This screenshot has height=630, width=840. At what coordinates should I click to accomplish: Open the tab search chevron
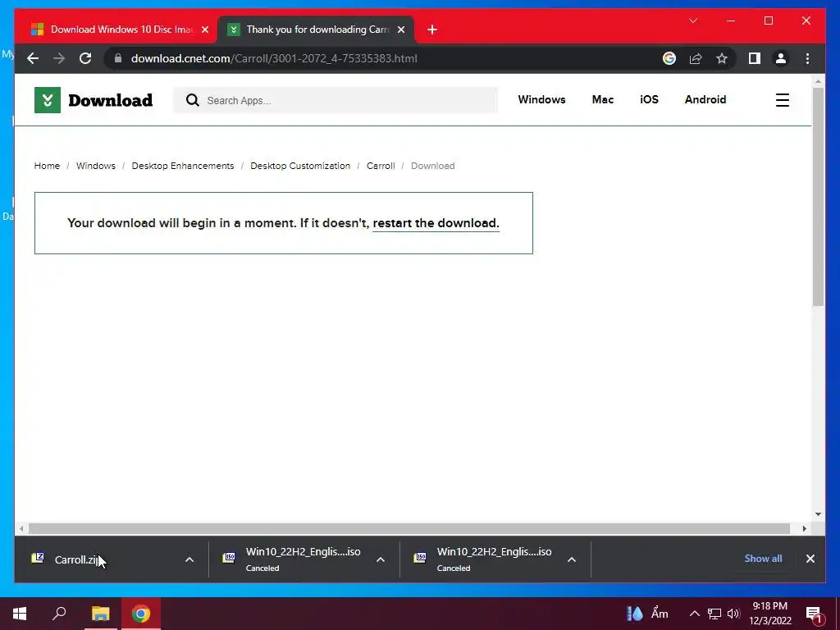692,21
